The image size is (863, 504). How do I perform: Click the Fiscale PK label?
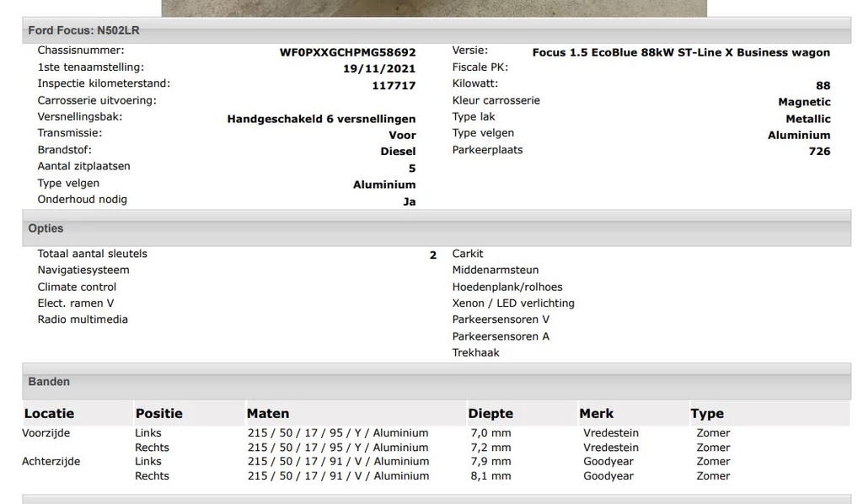pyautogui.click(x=480, y=67)
